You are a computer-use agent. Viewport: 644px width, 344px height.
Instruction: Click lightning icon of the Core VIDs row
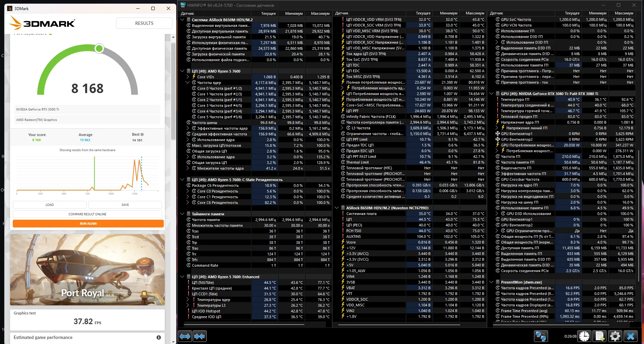(194, 77)
